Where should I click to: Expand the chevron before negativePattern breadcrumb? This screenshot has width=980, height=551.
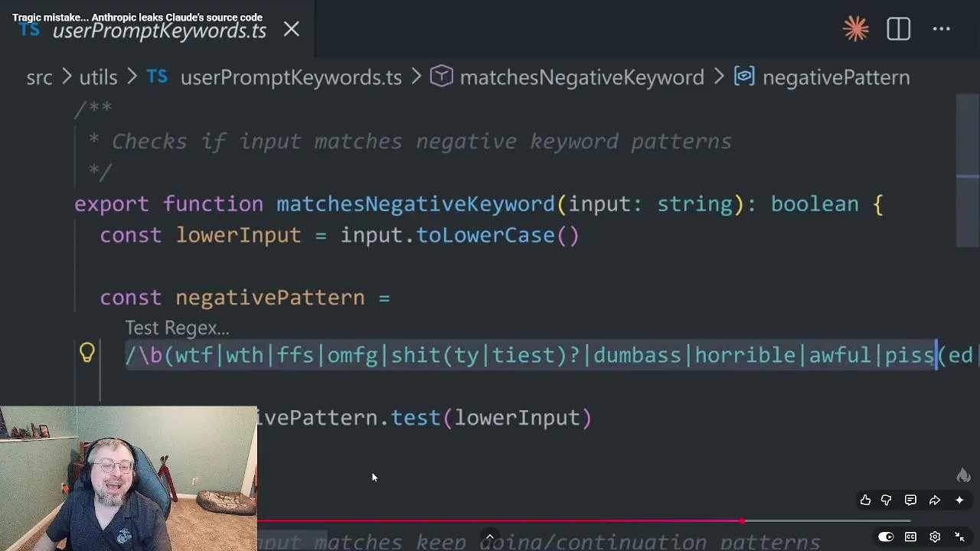(x=719, y=77)
